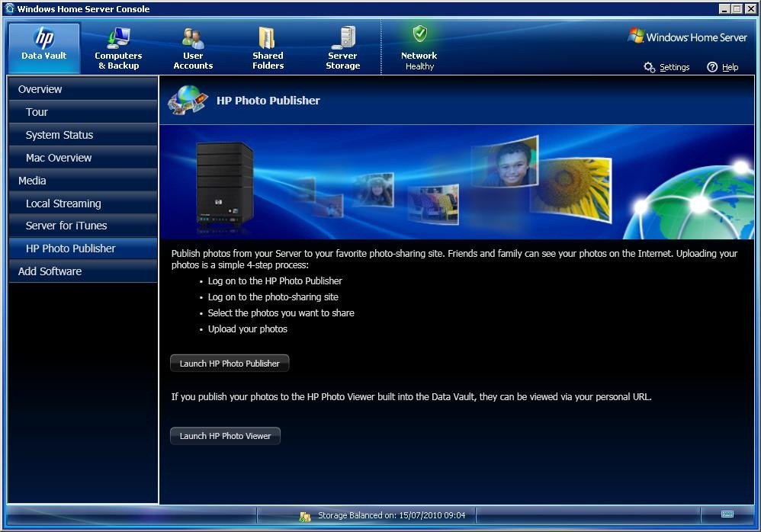Click the 'Storage Balanced on: 15/07/2010 09:04' text

point(392,515)
